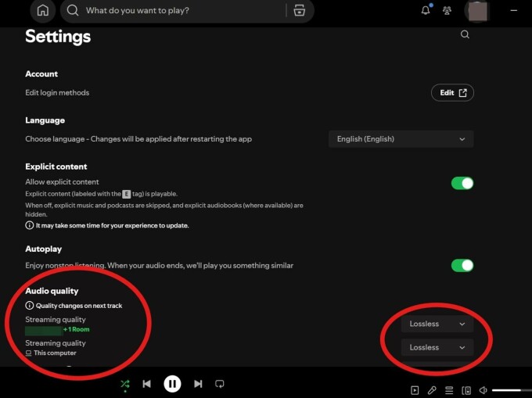Open the Now Playing view icon

(415, 390)
